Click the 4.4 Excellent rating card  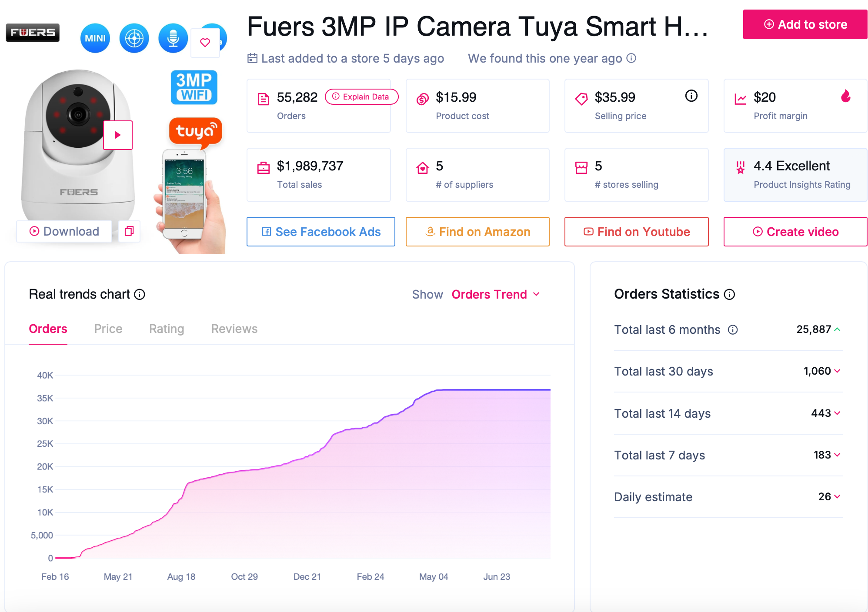click(x=795, y=175)
